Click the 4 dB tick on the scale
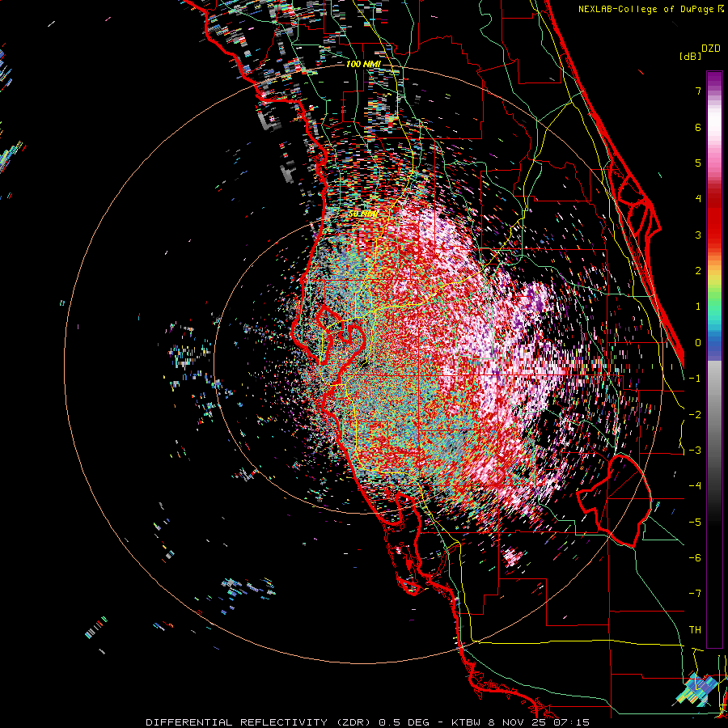 698,199
